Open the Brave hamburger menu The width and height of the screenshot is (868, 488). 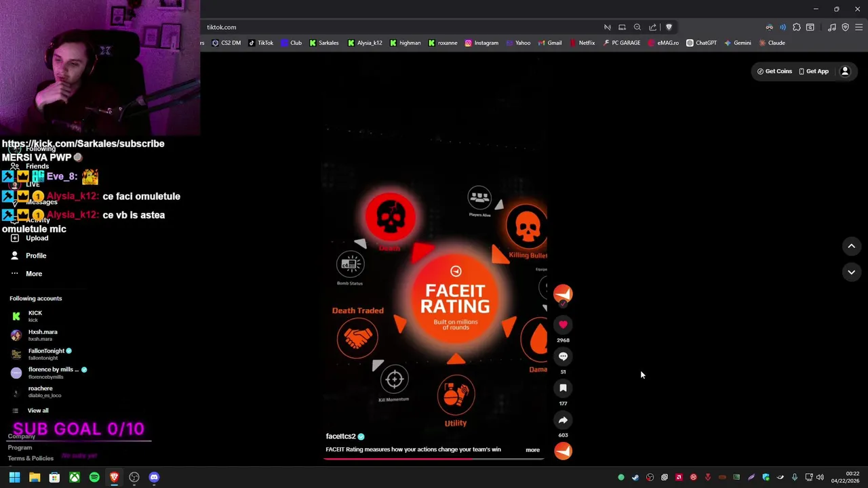tap(859, 27)
